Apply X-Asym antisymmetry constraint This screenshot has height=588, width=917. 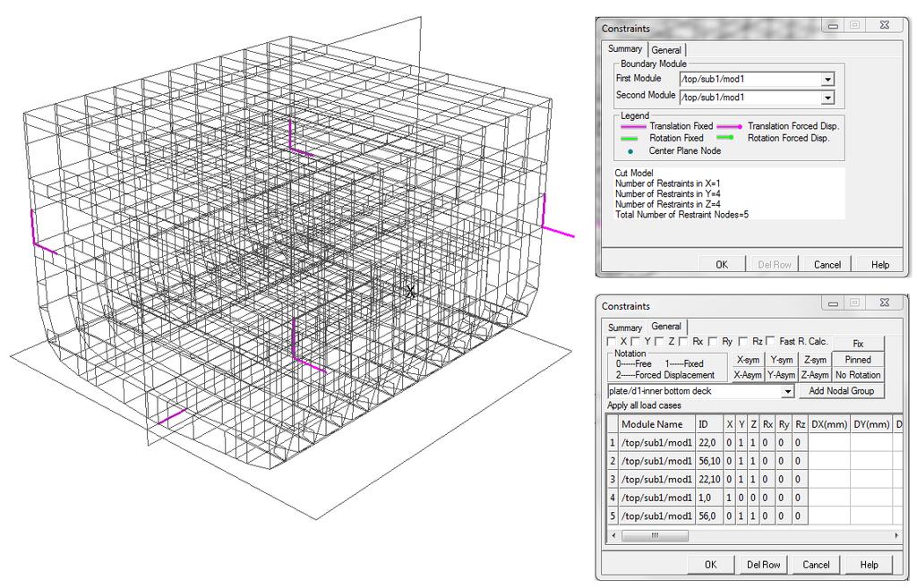(x=748, y=375)
